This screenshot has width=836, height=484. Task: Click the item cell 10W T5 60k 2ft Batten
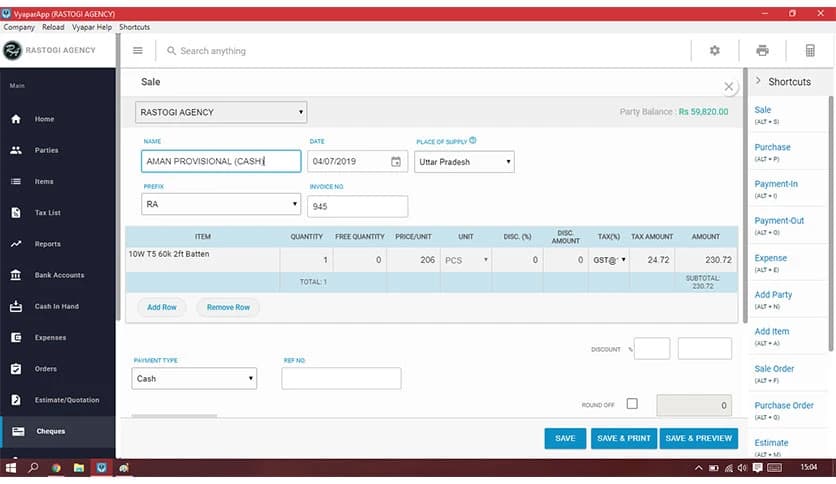coord(203,259)
